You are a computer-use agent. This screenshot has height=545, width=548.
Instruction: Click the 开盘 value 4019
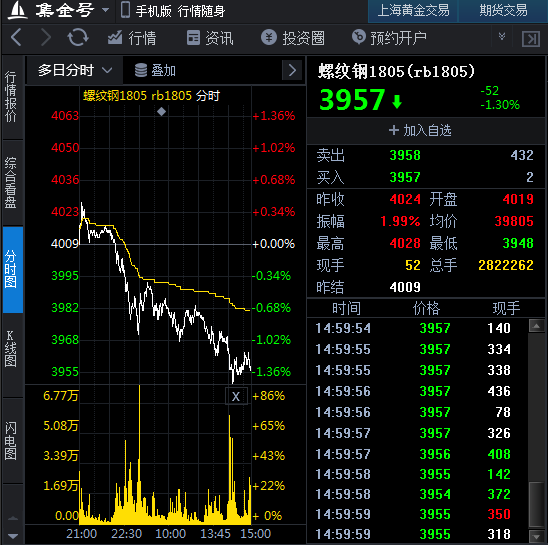518,199
